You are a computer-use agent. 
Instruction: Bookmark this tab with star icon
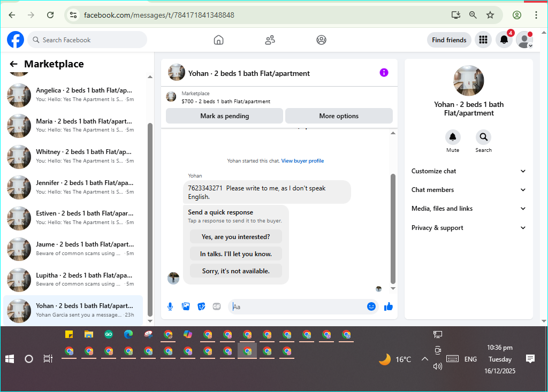click(x=490, y=15)
